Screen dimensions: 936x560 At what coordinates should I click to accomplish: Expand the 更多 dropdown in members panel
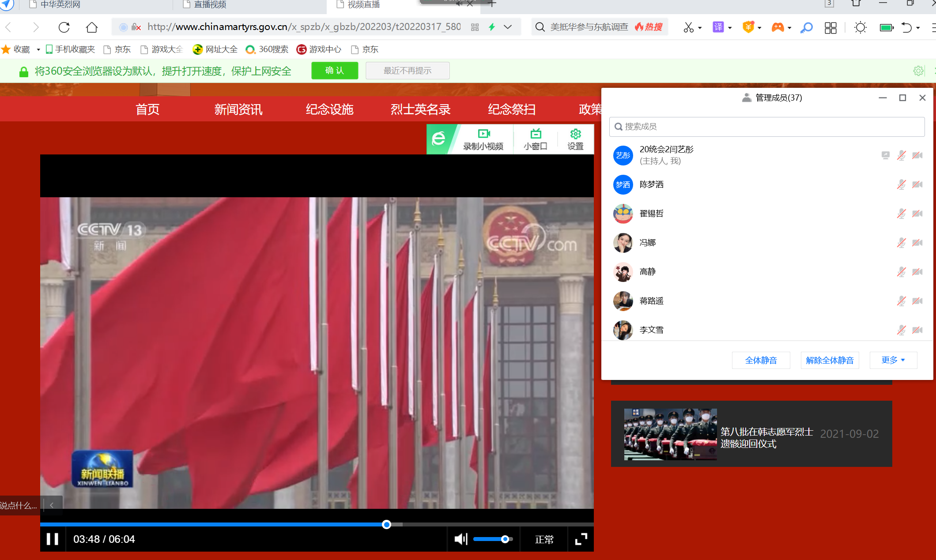(x=893, y=360)
